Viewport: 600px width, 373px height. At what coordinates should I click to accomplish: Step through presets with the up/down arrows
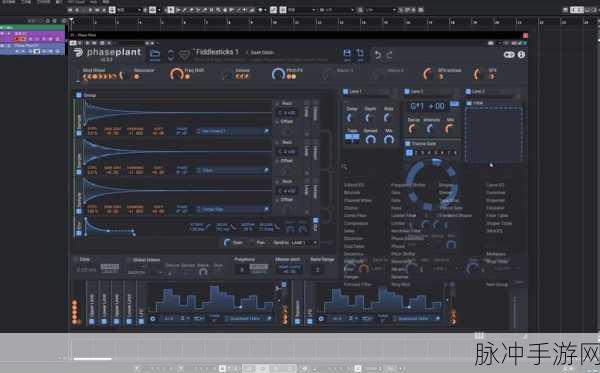(171, 55)
